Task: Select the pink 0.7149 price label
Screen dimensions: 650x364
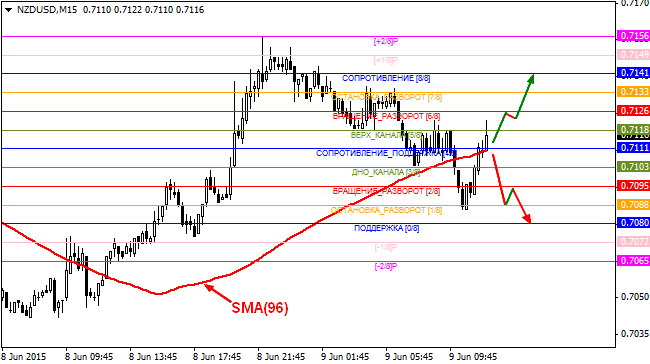Action: coord(633,55)
